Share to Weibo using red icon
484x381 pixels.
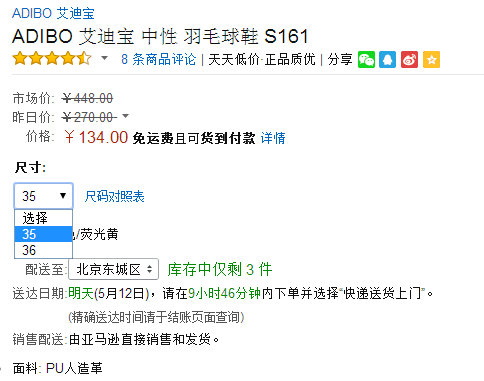pyautogui.click(x=409, y=60)
